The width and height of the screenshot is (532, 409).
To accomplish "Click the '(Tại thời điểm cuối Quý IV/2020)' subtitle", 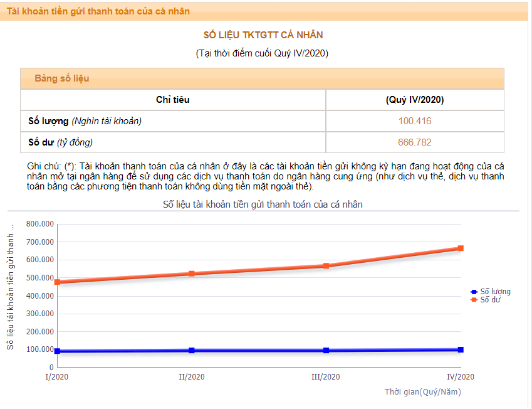I will click(x=262, y=53).
